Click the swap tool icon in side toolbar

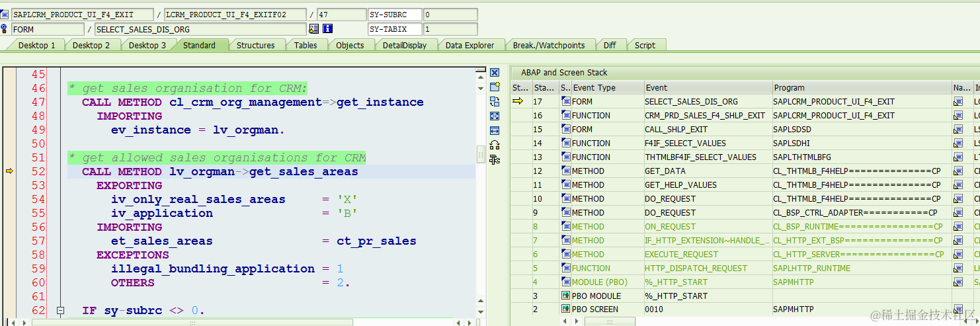495,101
